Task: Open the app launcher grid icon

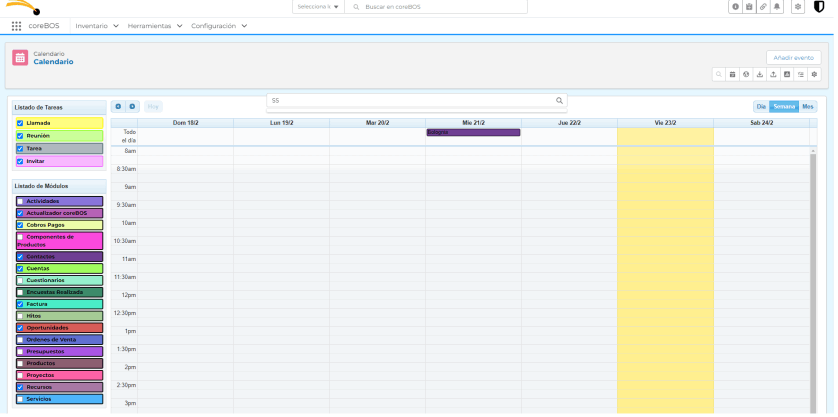Action: coord(16,25)
